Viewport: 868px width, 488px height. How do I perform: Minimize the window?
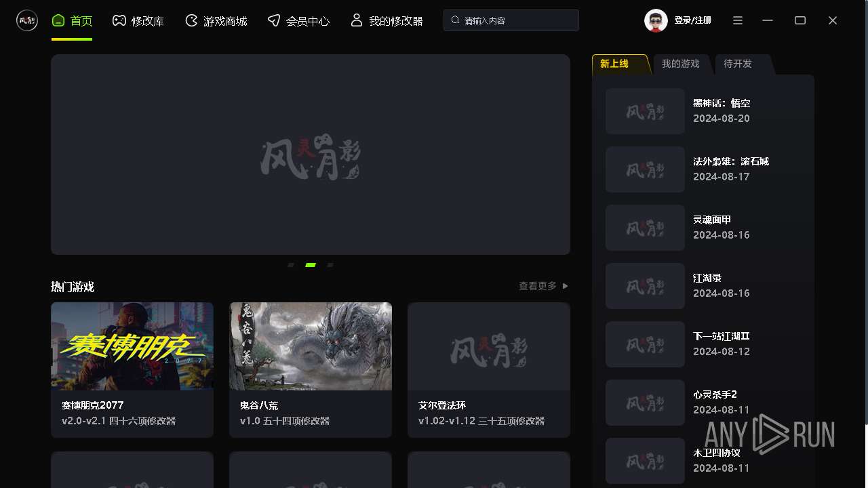point(768,20)
